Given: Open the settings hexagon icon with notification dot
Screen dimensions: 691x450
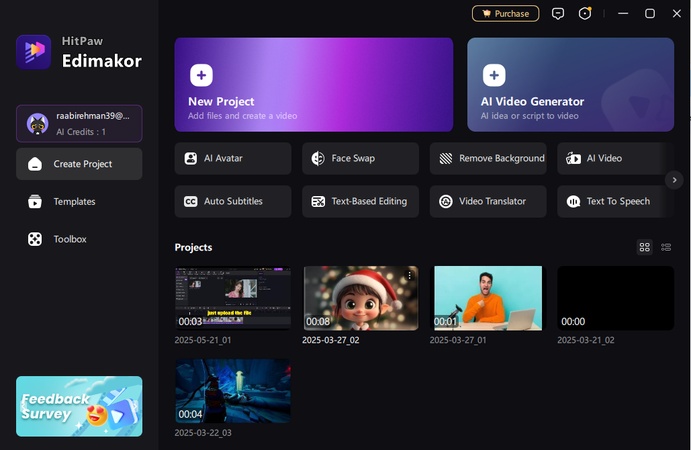Looking at the screenshot, I should pos(585,14).
